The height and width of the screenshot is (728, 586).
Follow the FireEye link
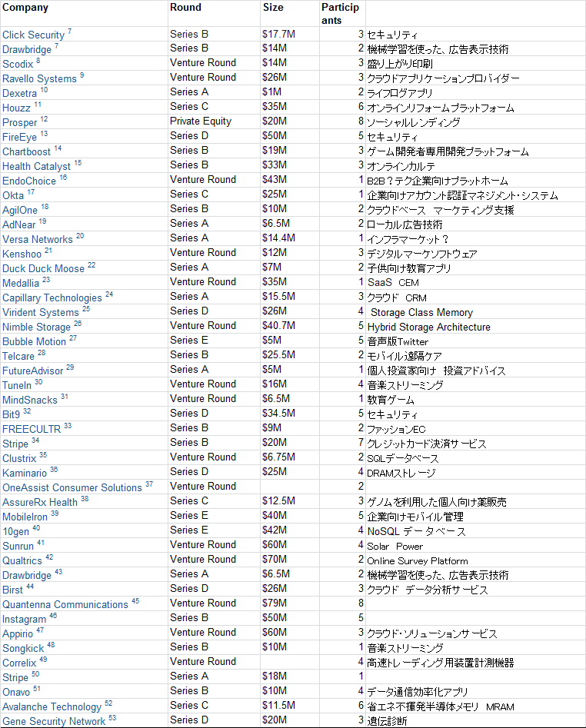pyautogui.click(x=19, y=138)
